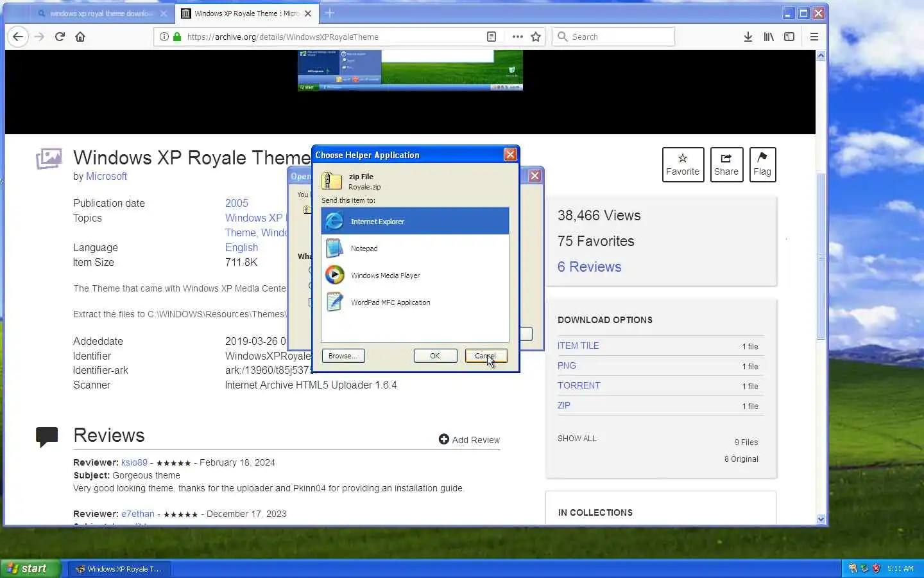Click the 5:11 AM system clock
The width and height of the screenshot is (924, 578).
[900, 568]
